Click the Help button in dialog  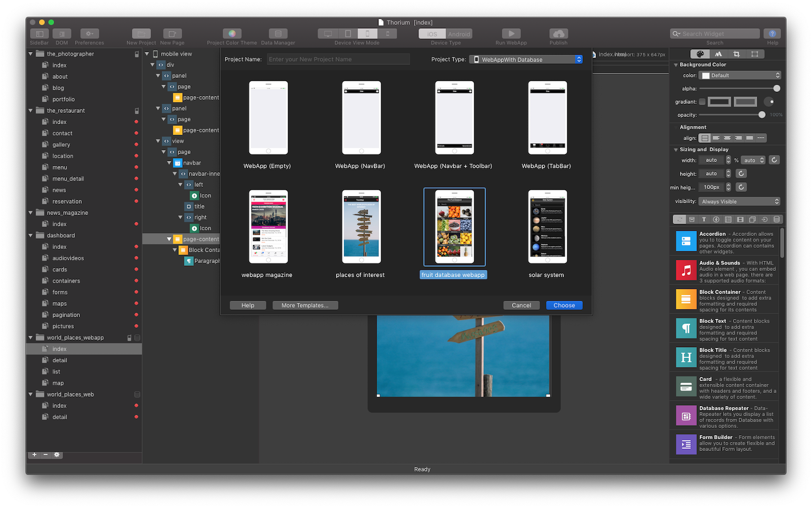pyautogui.click(x=248, y=305)
